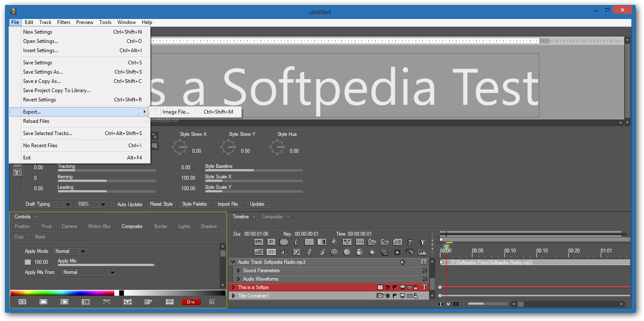Image resolution: width=644 pixels, height=321 pixels.
Task: Click the bezier curve icon below color bar
Action: point(106,302)
